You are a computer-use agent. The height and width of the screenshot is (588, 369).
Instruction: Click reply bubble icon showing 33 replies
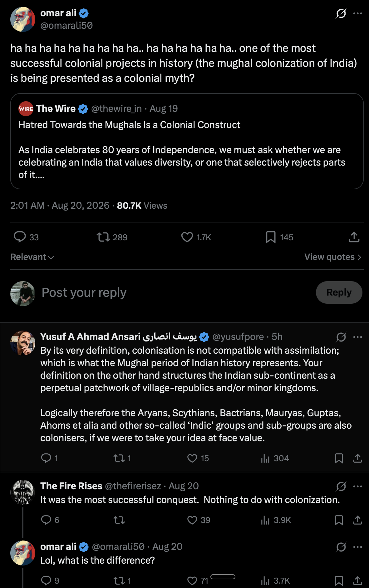click(x=20, y=237)
